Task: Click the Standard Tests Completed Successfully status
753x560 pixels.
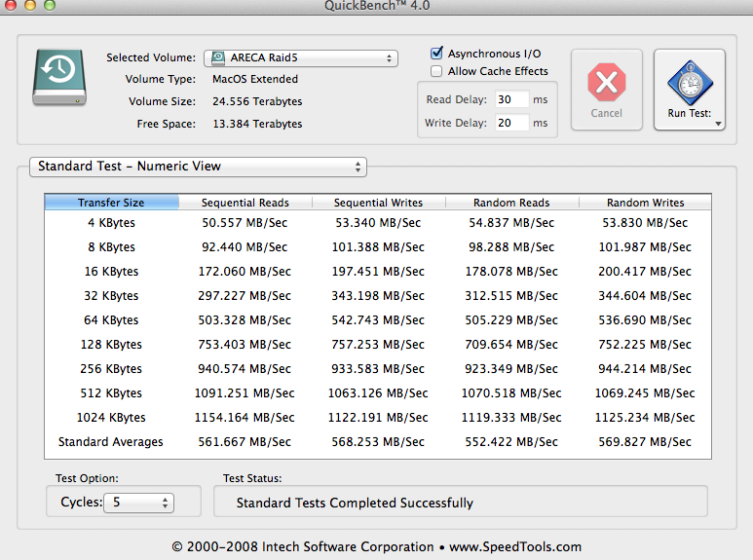Action: click(x=355, y=503)
